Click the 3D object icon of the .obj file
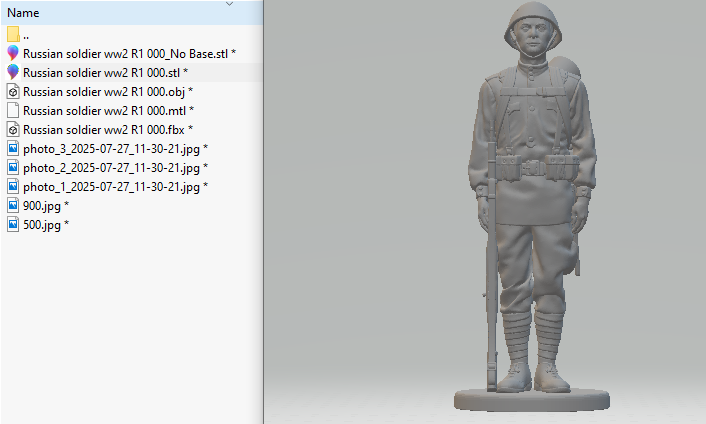The height and width of the screenshot is (424, 706). point(13,91)
